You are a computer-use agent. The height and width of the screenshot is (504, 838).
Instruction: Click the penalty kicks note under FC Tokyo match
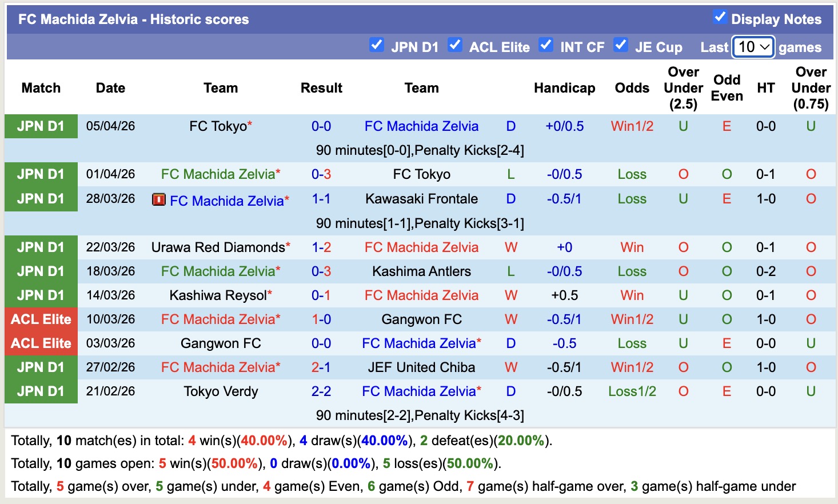[x=421, y=150]
